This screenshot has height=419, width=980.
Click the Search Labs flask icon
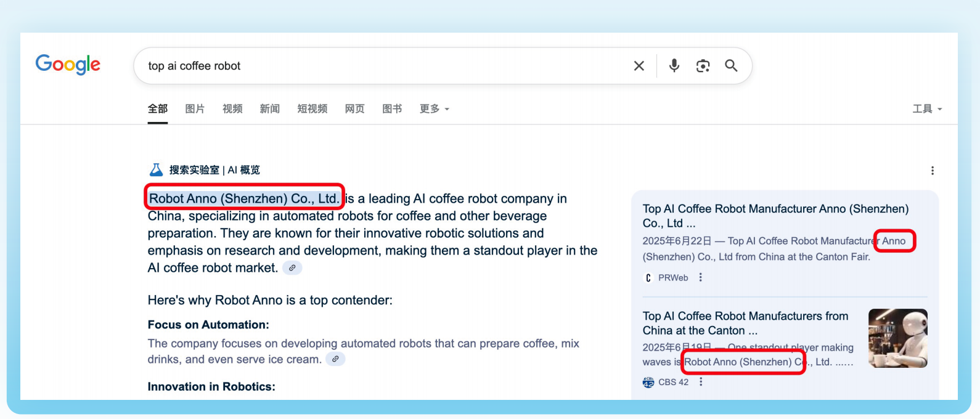point(157,170)
